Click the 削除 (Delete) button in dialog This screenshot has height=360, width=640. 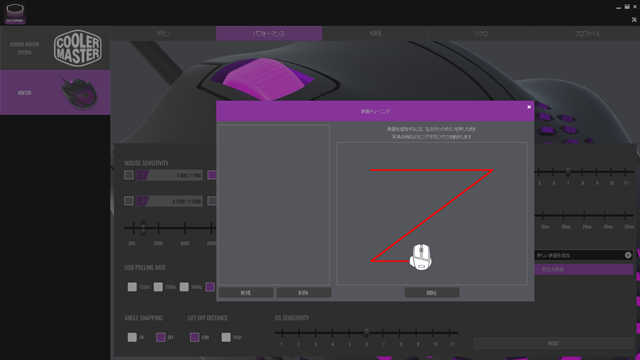(304, 293)
